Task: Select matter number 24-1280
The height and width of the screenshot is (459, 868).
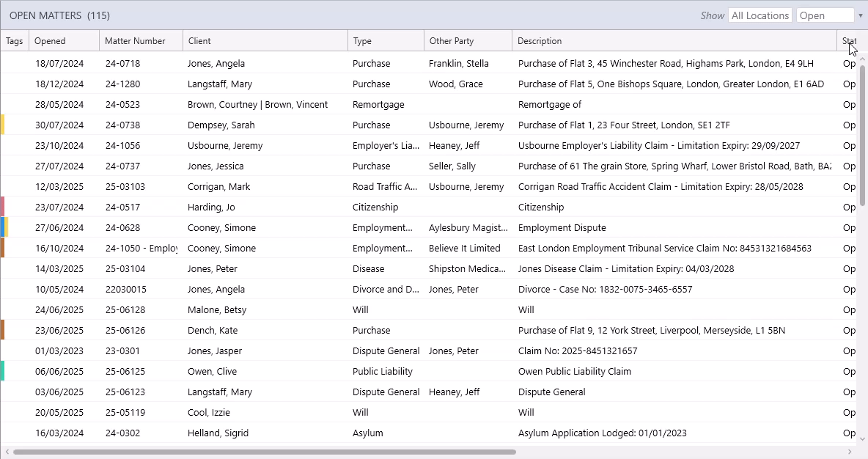Action: (x=123, y=84)
